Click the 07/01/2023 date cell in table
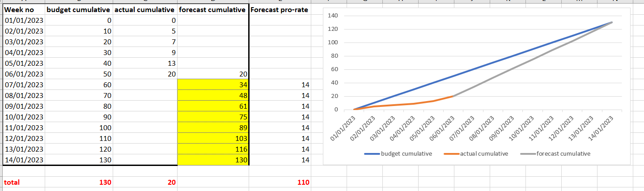 point(24,85)
